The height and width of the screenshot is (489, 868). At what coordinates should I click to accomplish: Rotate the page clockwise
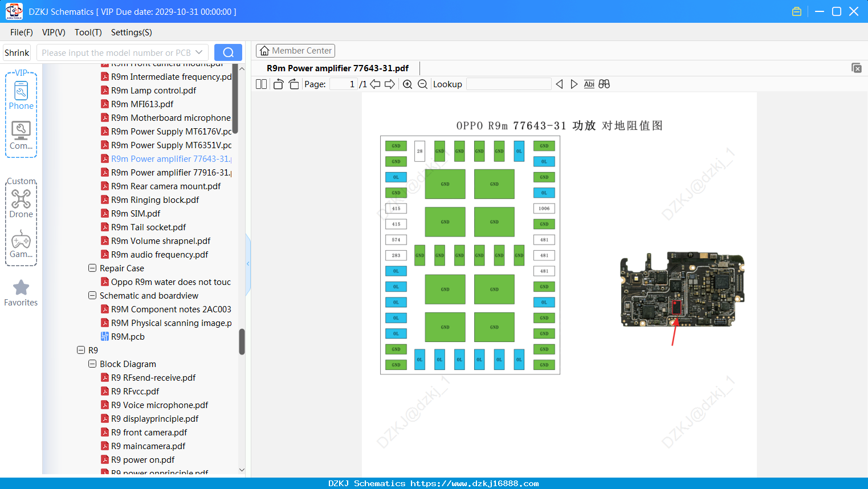click(294, 84)
